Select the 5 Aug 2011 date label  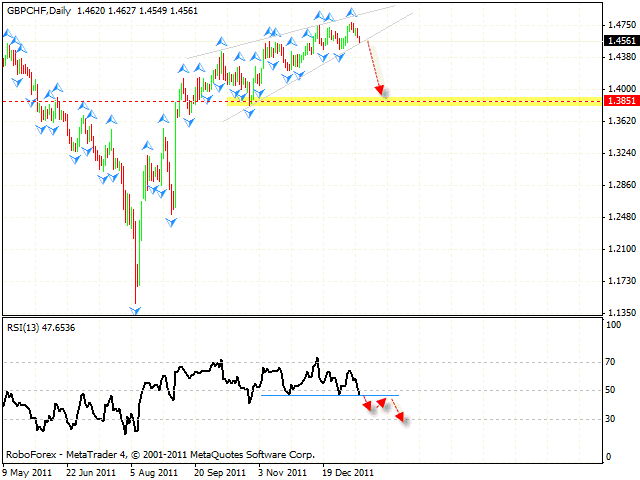coord(156,471)
